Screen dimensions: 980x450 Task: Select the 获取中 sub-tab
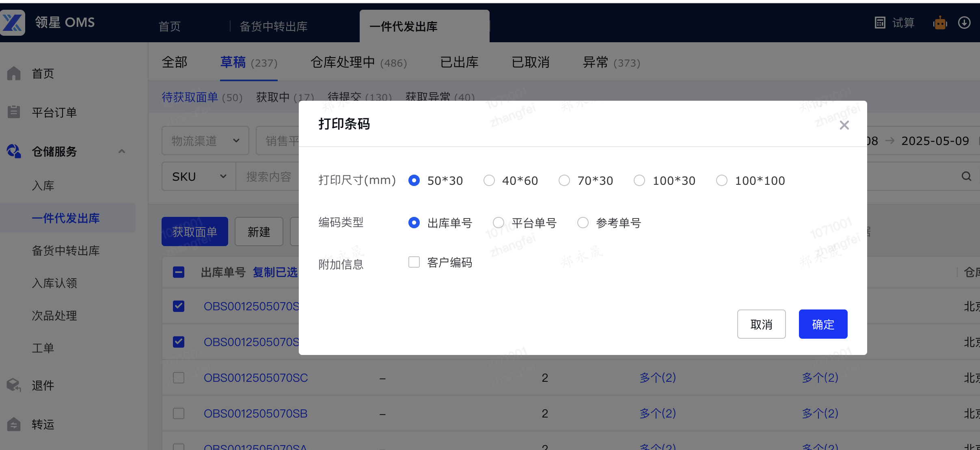coord(285,97)
